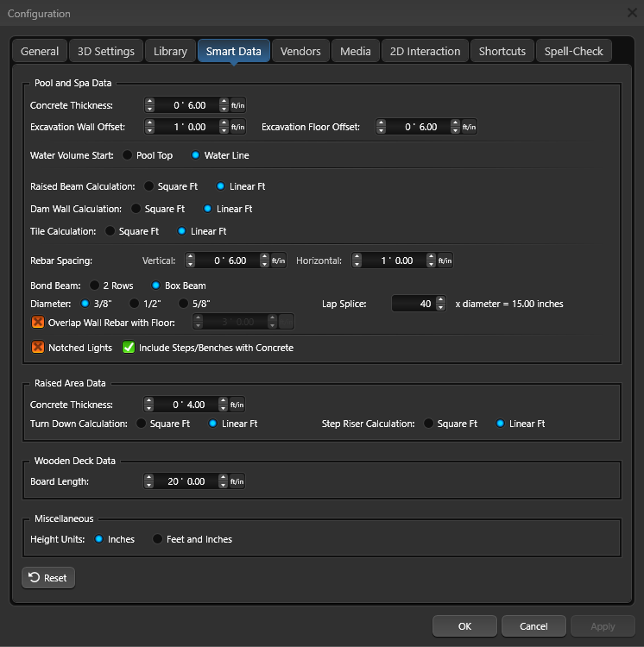Open the 3D Settings tab
The image size is (644, 647).
pyautogui.click(x=101, y=51)
